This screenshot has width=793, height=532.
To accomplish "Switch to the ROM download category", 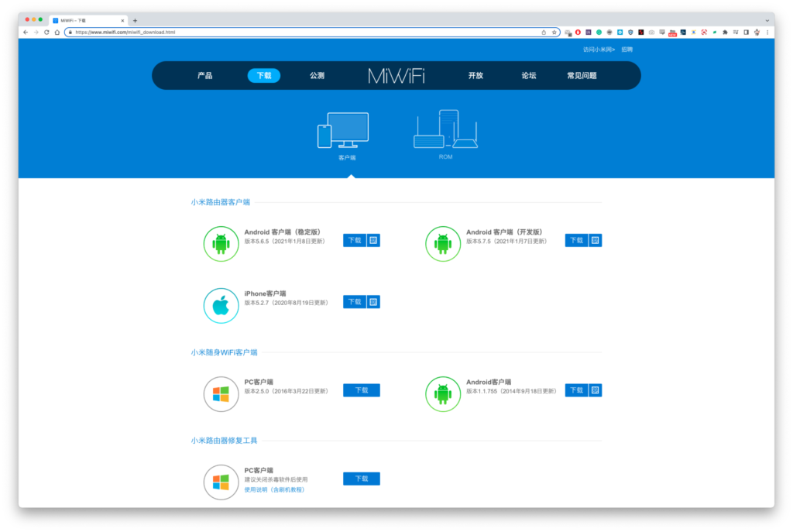I will 445,135.
